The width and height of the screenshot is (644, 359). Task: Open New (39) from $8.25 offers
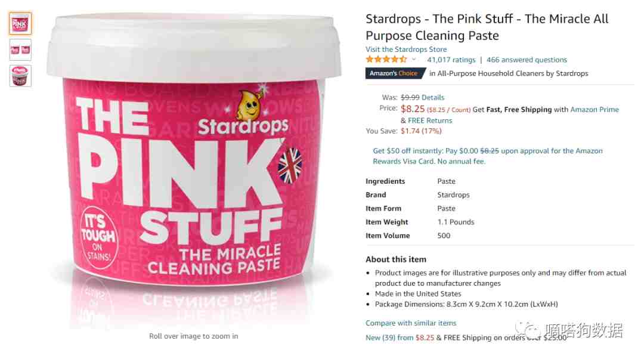[x=400, y=338]
